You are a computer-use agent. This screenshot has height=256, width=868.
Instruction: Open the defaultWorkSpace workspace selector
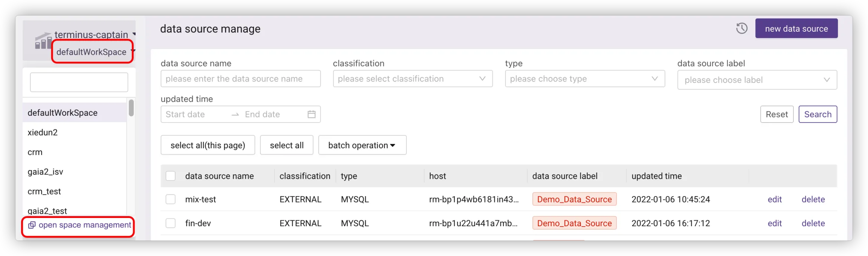click(x=92, y=52)
